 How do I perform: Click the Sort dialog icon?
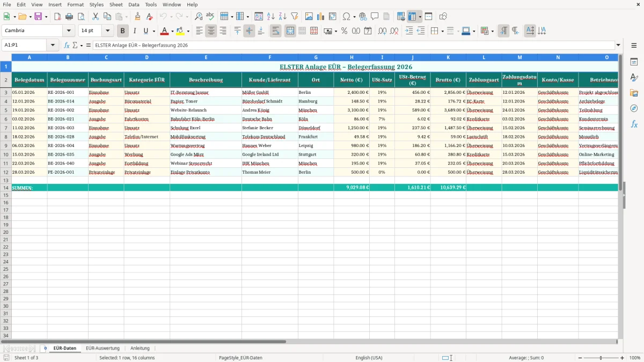click(259, 17)
